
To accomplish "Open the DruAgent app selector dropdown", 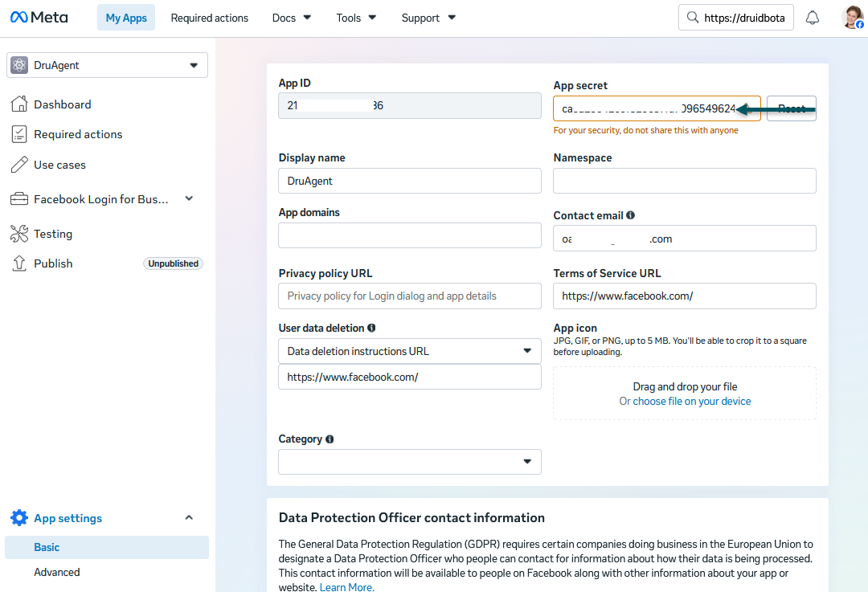I will click(108, 65).
